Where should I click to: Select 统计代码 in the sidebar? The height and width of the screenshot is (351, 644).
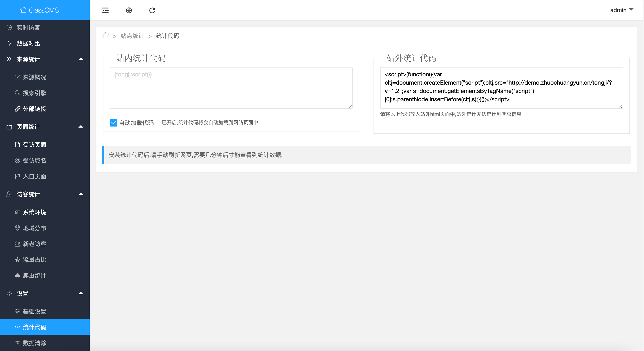coord(45,327)
